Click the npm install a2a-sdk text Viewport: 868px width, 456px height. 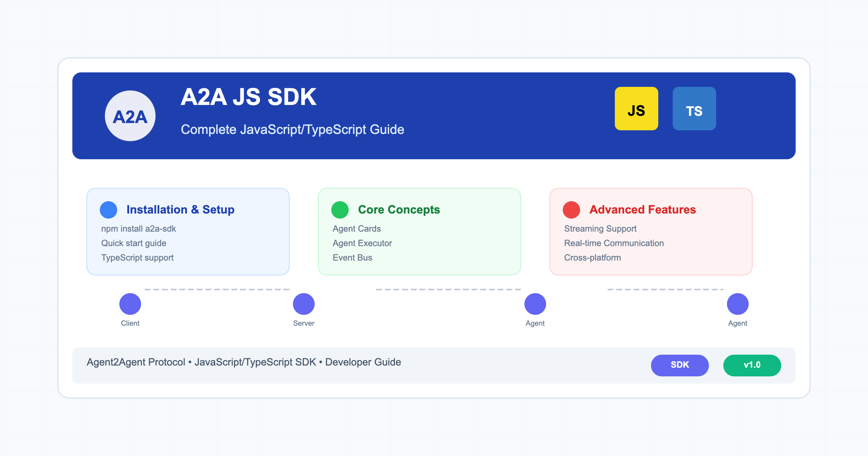coord(139,229)
